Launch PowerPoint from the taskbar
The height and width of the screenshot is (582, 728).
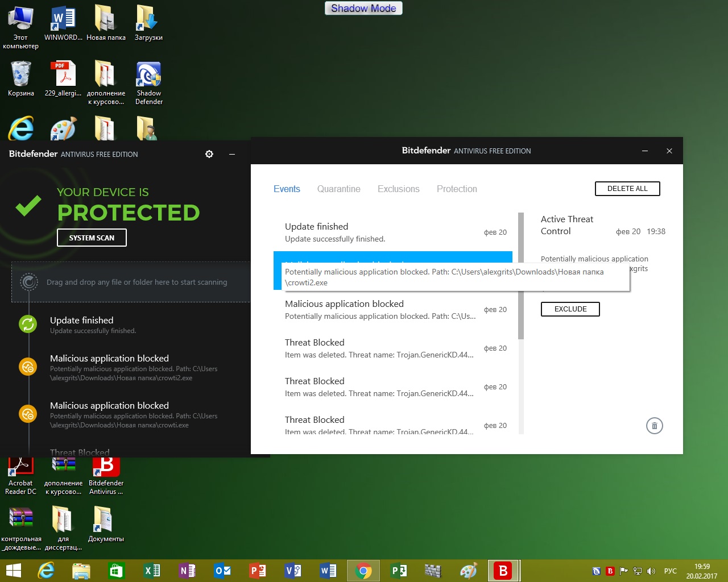(x=258, y=571)
